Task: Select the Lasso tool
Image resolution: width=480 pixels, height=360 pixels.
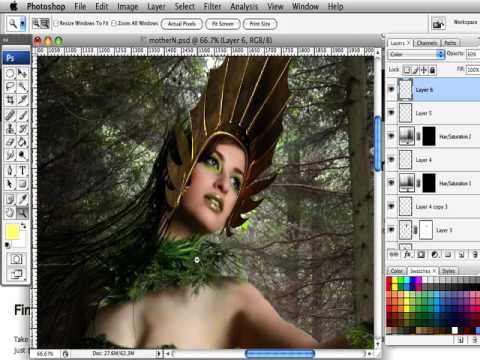Action: coord(10,87)
